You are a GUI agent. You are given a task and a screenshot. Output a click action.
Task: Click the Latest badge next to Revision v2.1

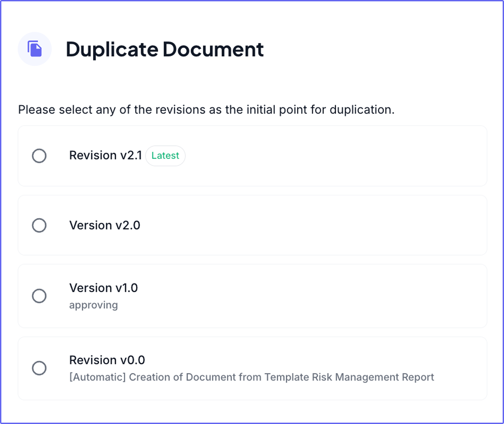tap(165, 156)
